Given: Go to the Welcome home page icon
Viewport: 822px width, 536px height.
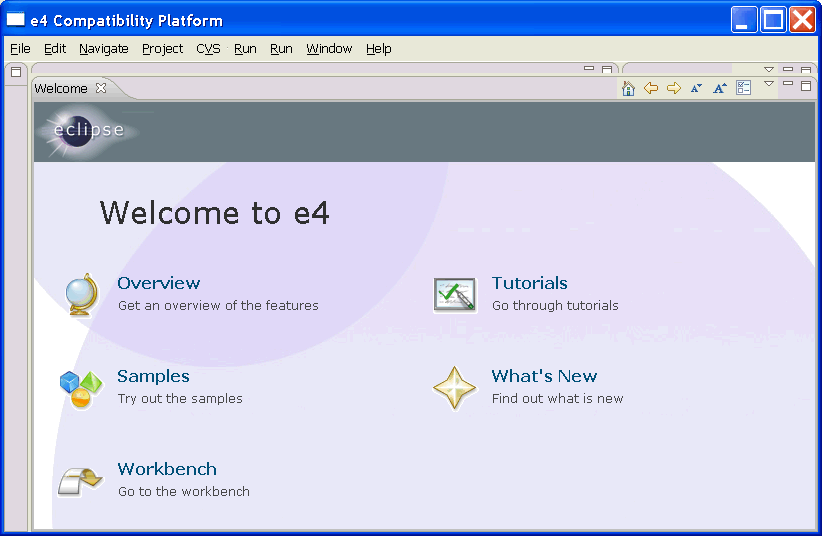Looking at the screenshot, I should 628,88.
